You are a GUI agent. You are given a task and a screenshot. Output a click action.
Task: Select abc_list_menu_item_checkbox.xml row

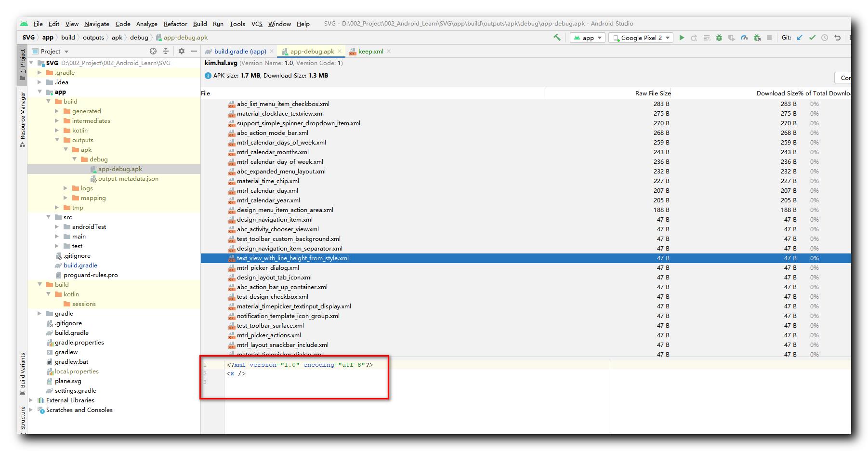click(x=526, y=104)
